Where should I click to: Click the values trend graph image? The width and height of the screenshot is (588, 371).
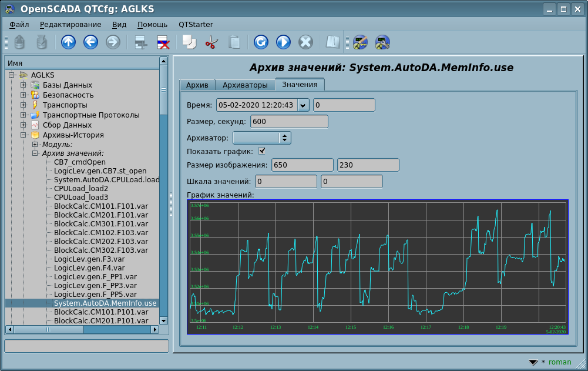point(378,267)
